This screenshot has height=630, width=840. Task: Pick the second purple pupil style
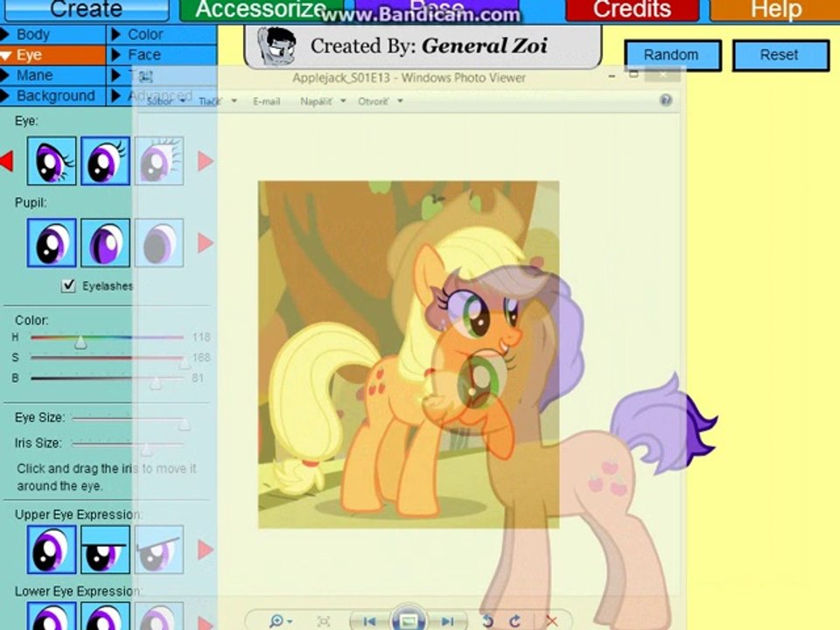105,242
